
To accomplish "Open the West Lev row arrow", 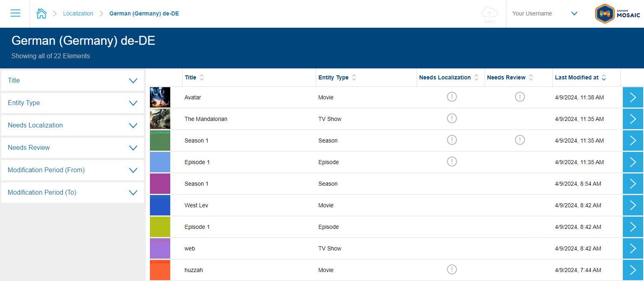I will (x=633, y=205).
